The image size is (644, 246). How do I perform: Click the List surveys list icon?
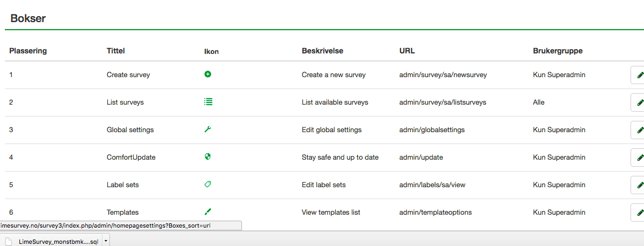pos(207,102)
